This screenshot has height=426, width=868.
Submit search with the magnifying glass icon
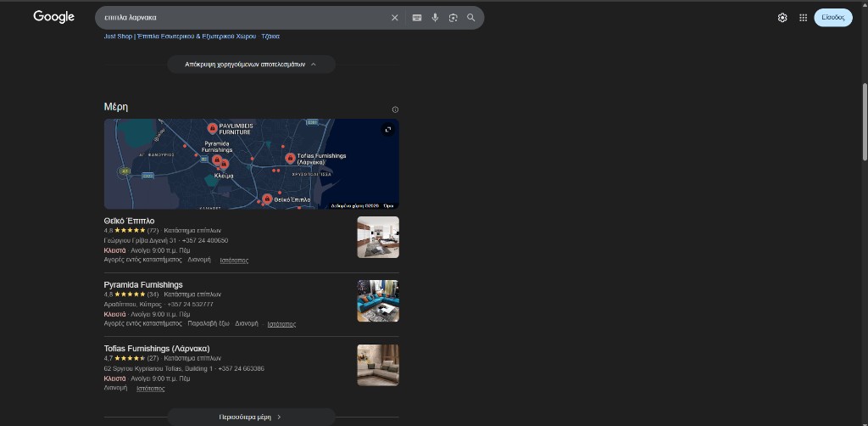[471, 18]
